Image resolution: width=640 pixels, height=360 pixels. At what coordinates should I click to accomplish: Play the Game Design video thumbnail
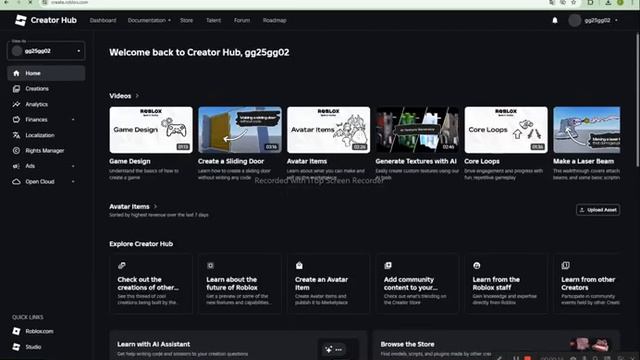(x=151, y=130)
